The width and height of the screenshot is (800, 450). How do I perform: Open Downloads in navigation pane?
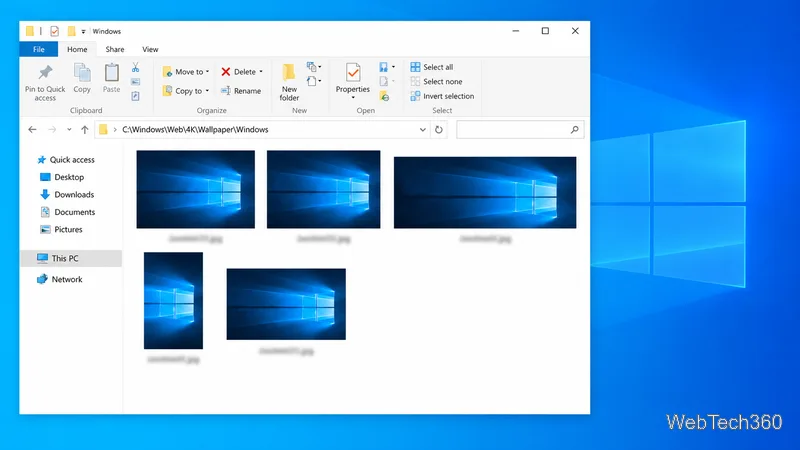click(x=67, y=194)
